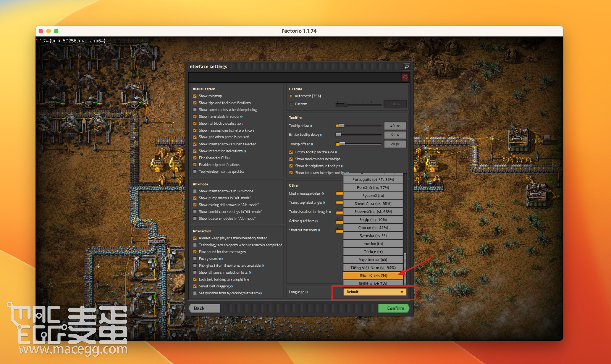Open the settings search magnifier icon
611x364 pixels.
(406, 66)
